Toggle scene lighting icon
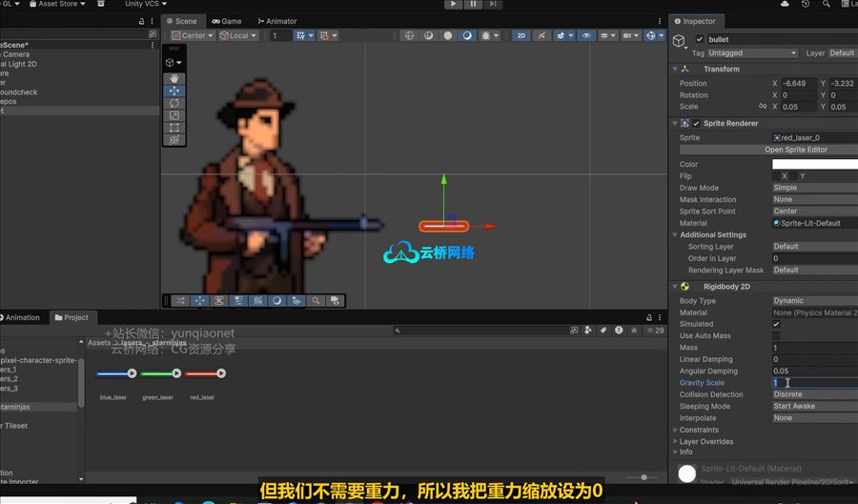The width and height of the screenshot is (858, 504). coord(542,36)
